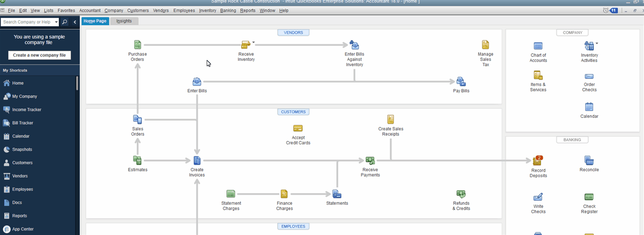Image resolution: width=644 pixels, height=235 pixels.
Task: Open the Window menu
Action: click(267, 10)
